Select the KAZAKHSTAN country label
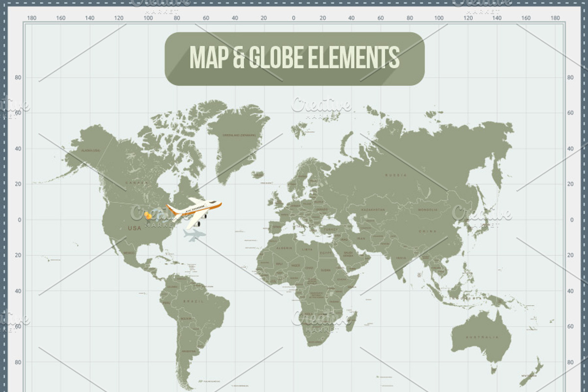This screenshot has height=392, width=588. 373,210
